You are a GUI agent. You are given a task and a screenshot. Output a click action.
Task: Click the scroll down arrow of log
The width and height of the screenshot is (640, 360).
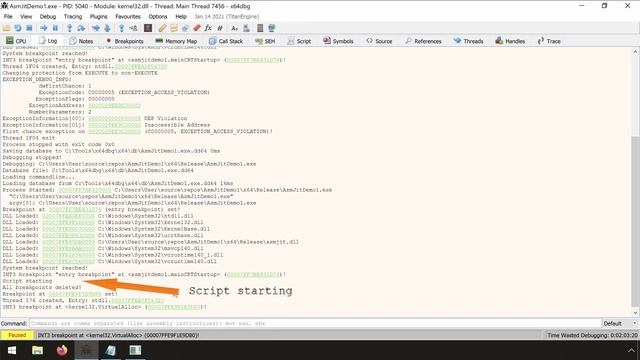[635, 313]
